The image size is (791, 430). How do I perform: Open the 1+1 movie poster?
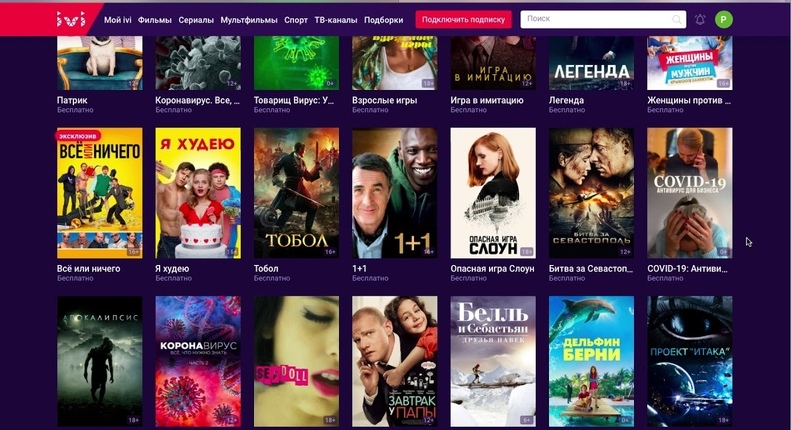[394, 193]
